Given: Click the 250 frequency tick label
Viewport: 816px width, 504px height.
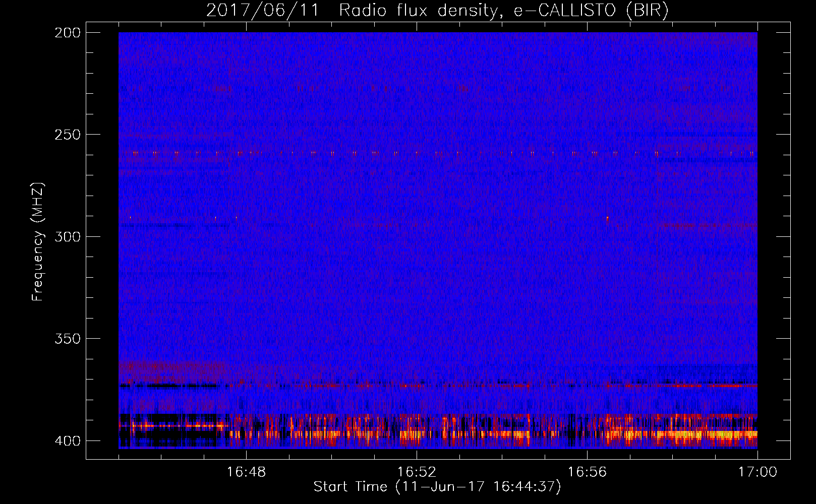Looking at the screenshot, I should tap(67, 135).
